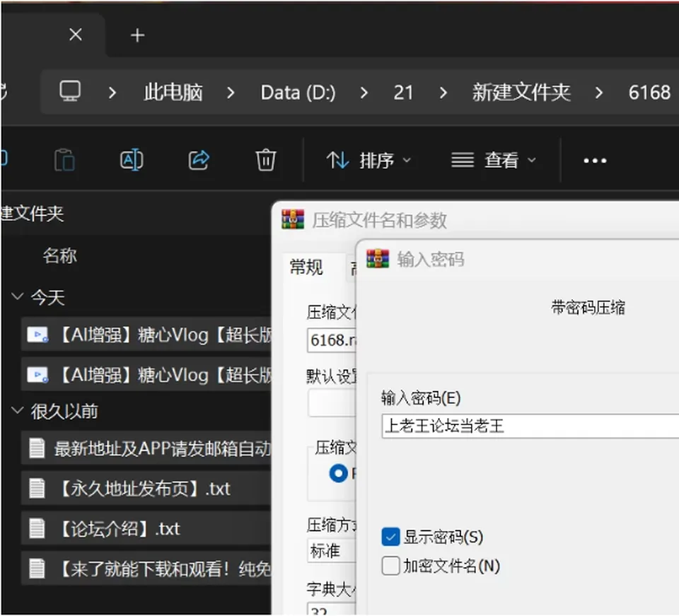Image resolution: width=679 pixels, height=616 pixels.
Task: Click the paste clipboard icon in toolbar
Action: tap(65, 160)
